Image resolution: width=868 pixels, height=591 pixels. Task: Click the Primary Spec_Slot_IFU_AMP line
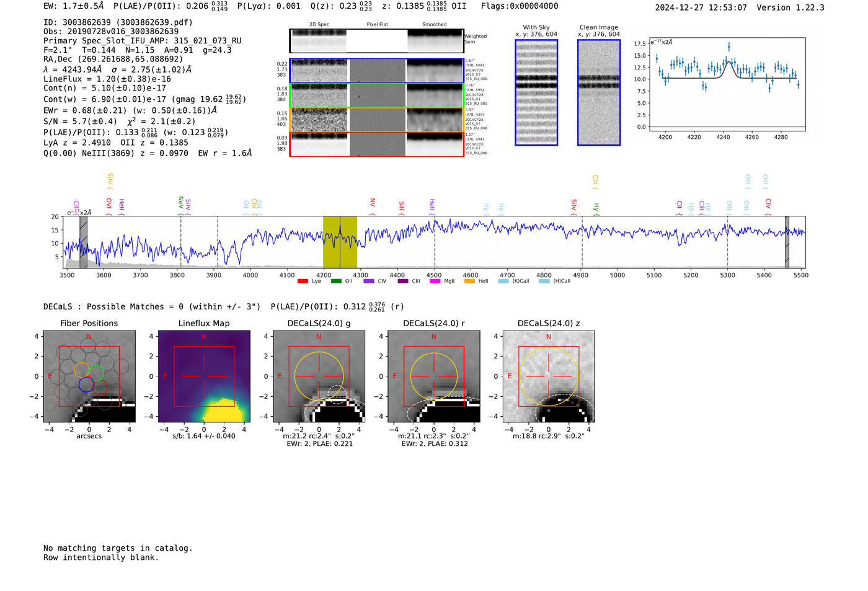click(143, 41)
